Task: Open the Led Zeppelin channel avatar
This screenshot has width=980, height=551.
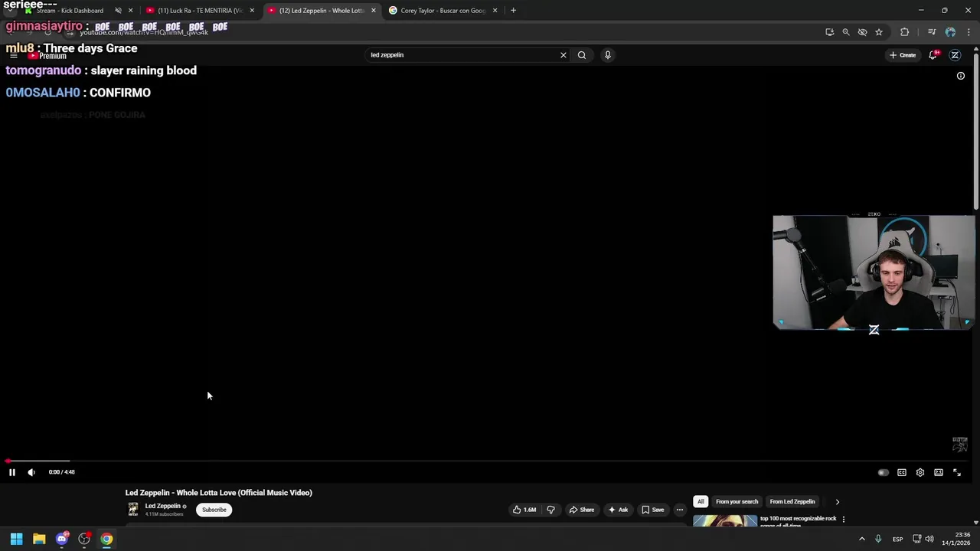Action: coord(133,510)
